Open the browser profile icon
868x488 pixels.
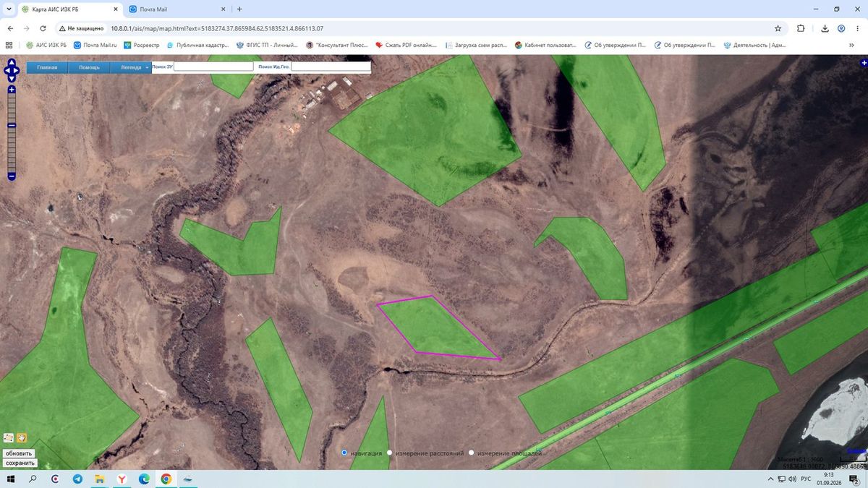click(x=841, y=28)
